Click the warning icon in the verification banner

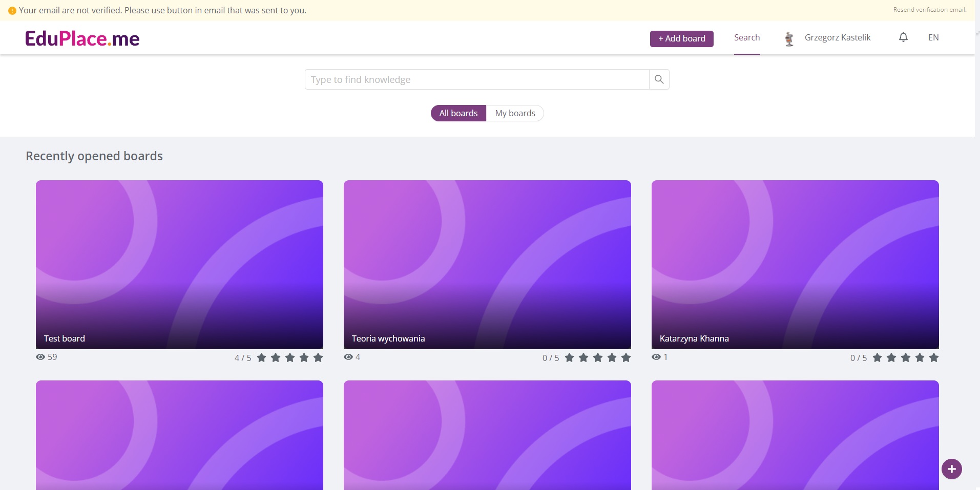click(x=12, y=11)
